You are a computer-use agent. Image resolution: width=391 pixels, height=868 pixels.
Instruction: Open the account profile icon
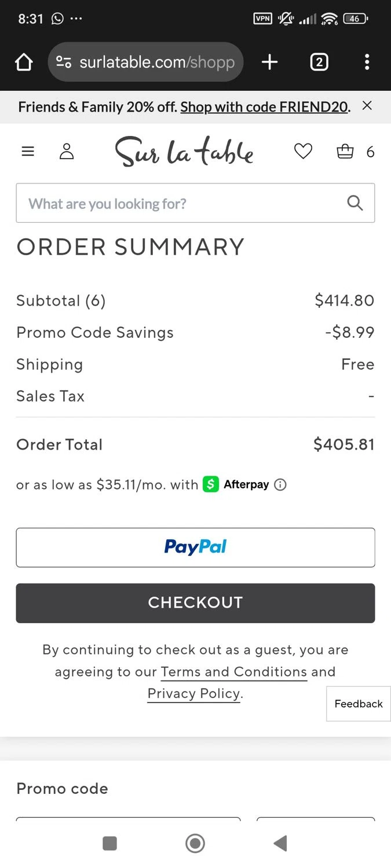pos(67,152)
